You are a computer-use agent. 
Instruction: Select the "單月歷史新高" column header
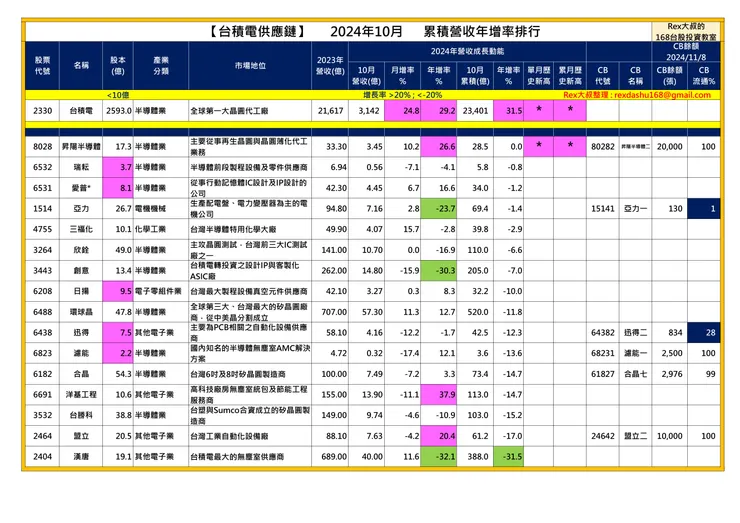538,76
